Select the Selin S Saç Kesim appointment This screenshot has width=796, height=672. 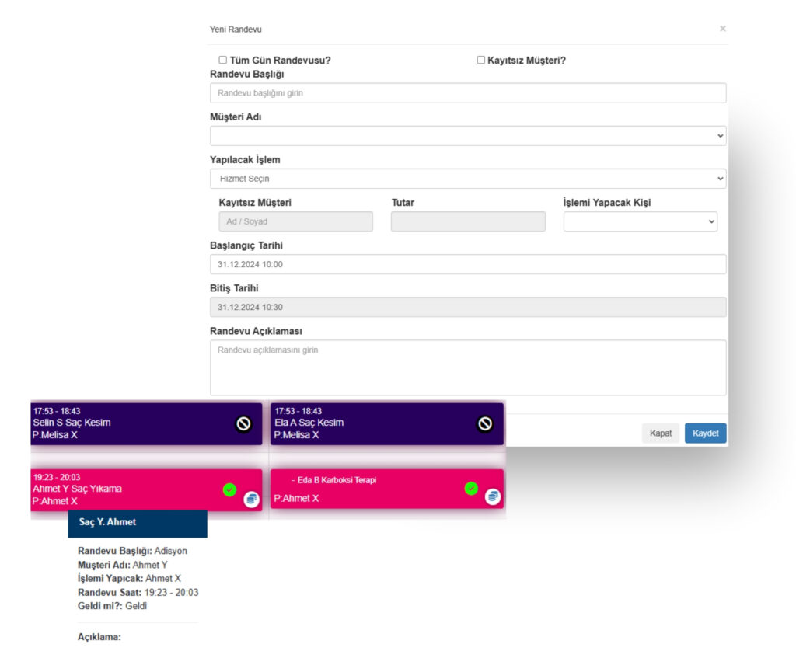click(117, 423)
